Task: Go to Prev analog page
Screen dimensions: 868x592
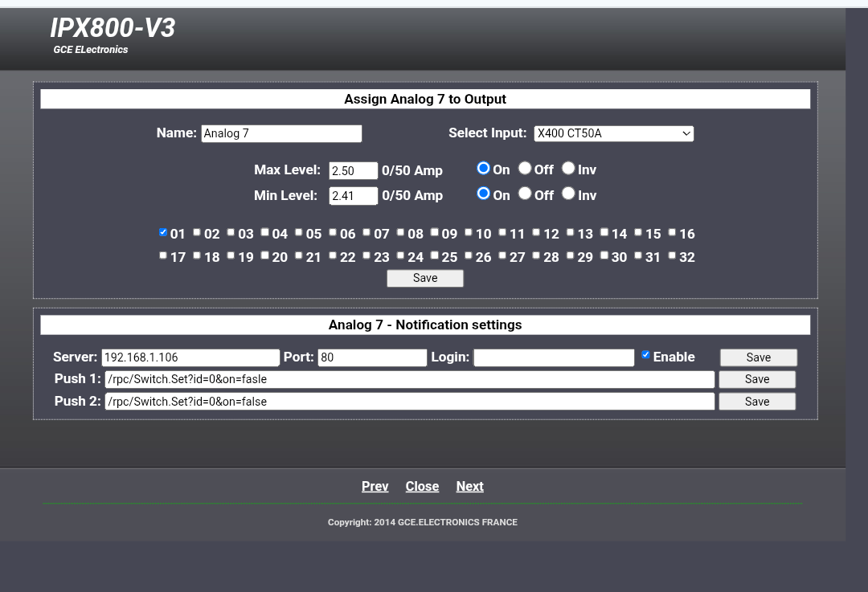Action: [x=375, y=486]
